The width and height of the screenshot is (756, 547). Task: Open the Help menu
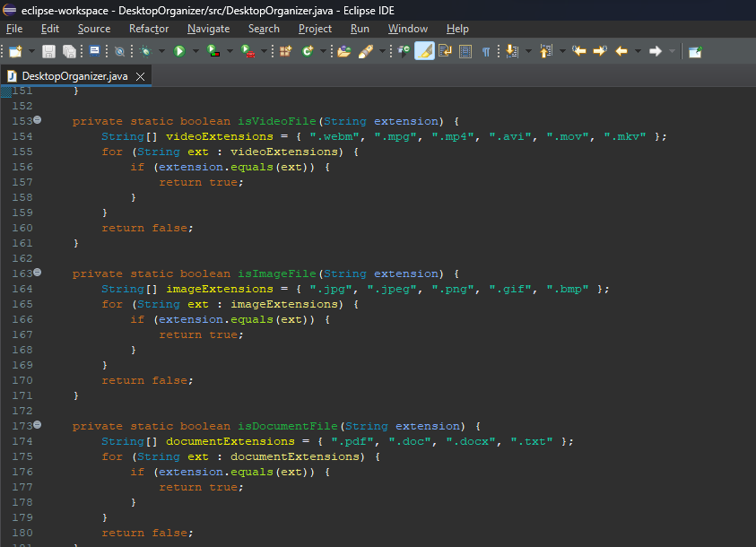[457, 29]
